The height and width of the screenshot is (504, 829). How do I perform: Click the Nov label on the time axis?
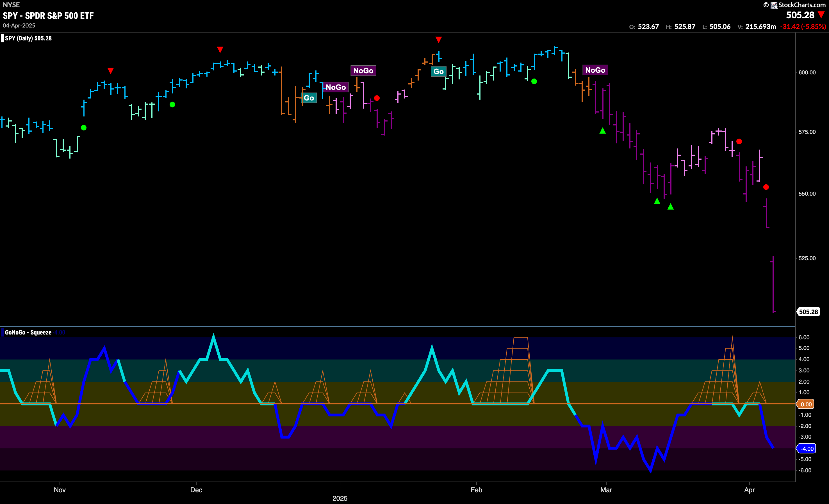click(60, 490)
